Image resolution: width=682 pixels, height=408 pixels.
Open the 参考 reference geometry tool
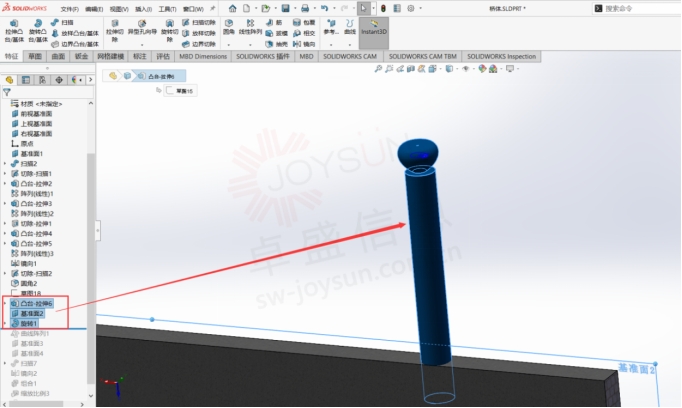click(331, 27)
